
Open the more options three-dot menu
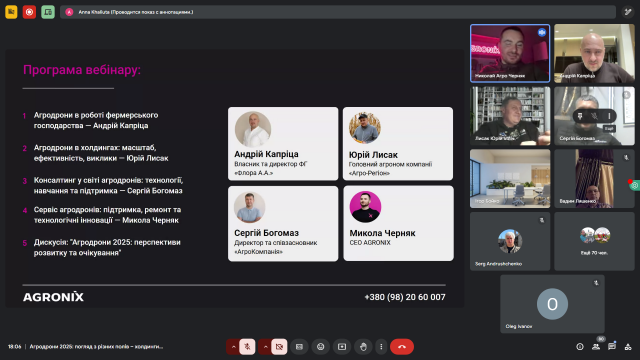point(381,347)
